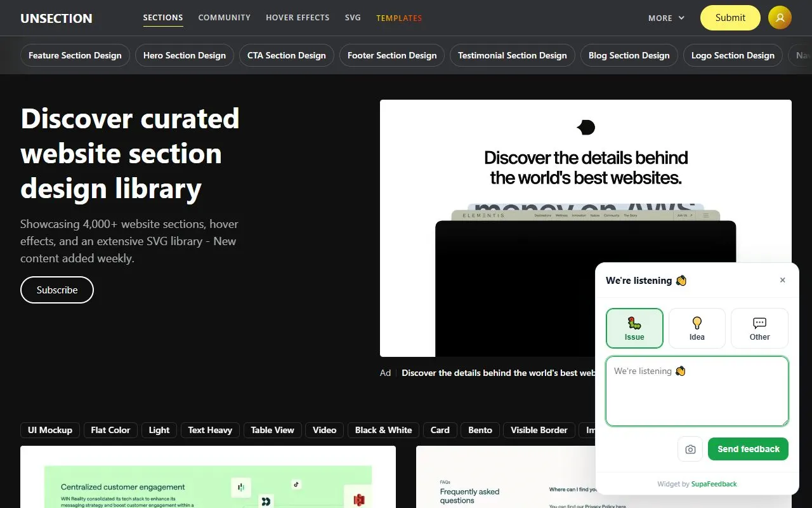
Task: Open the TEMPLATES nav item
Action: coord(399,18)
